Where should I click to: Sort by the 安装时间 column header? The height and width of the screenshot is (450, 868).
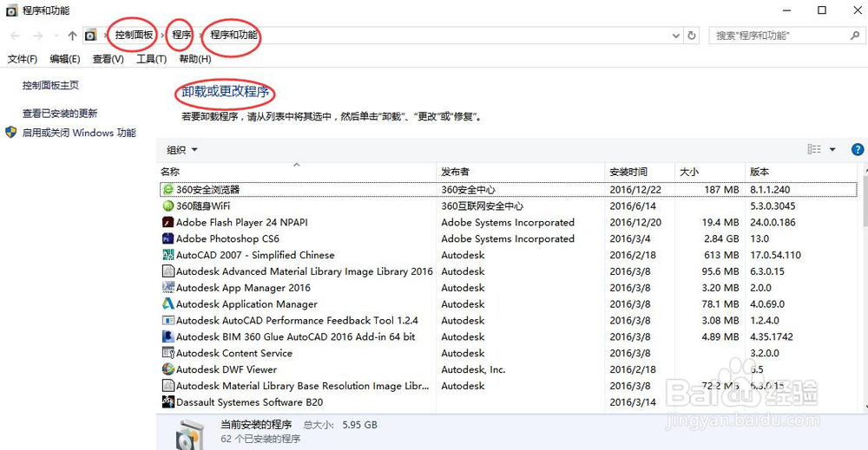[640, 172]
